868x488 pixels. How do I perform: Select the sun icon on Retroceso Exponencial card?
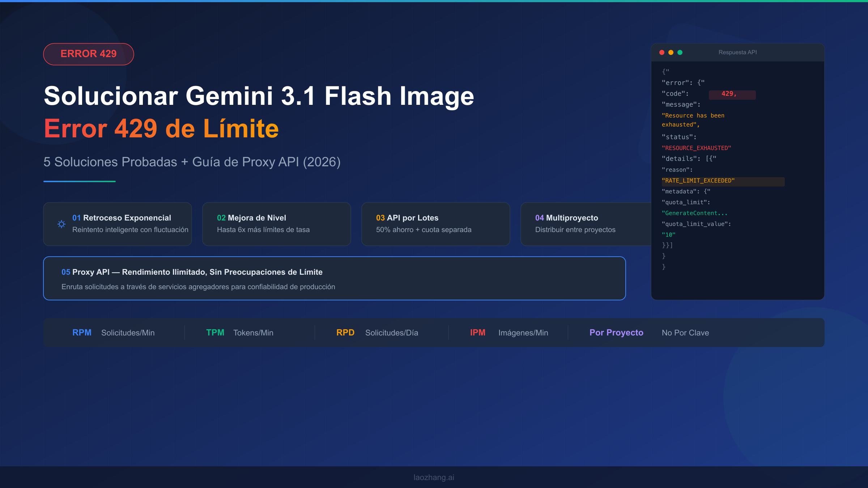pos(61,224)
